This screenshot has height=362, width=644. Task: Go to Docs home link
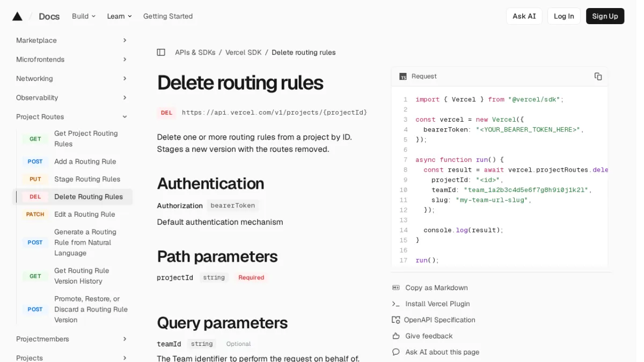pos(49,16)
